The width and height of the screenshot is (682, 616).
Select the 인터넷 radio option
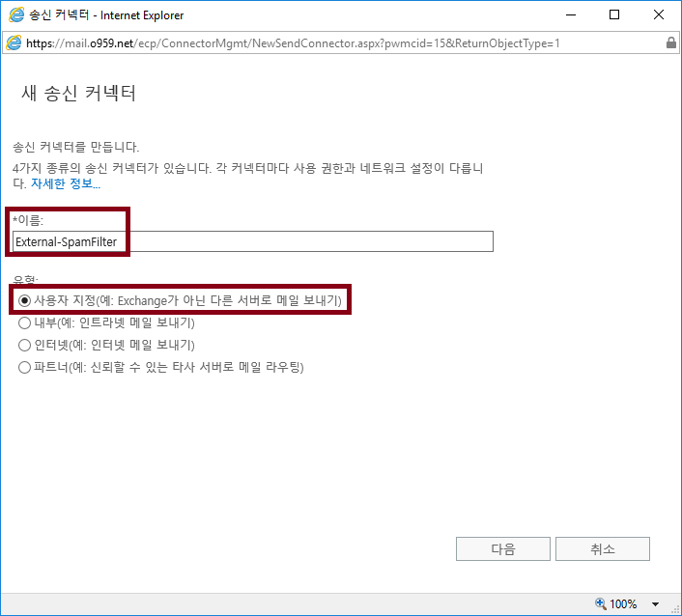click(x=24, y=345)
